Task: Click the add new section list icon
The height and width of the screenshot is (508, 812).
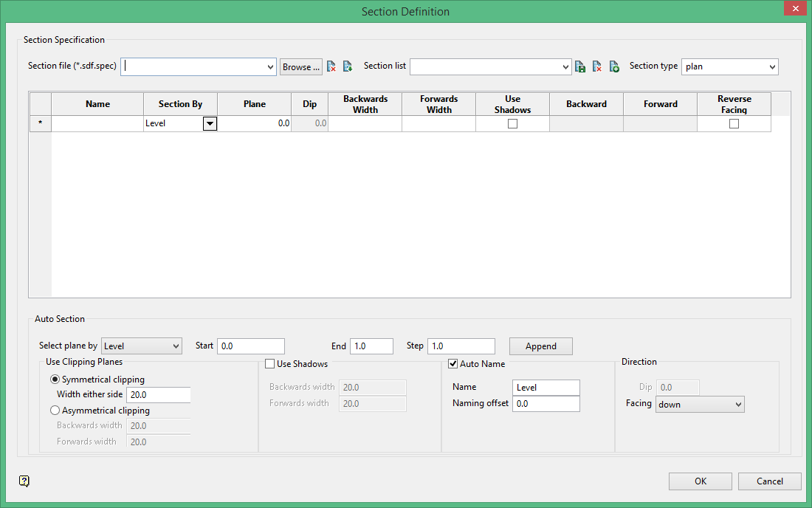Action: click(x=614, y=66)
